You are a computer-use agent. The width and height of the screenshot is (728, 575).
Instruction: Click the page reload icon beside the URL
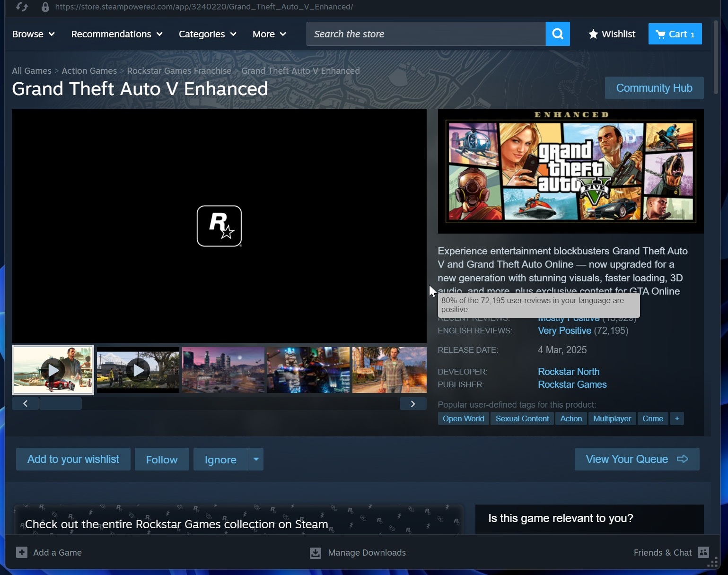[x=22, y=7]
